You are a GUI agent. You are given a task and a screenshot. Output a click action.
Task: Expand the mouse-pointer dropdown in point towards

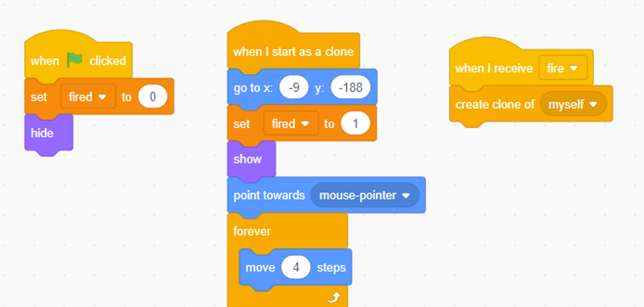point(365,195)
